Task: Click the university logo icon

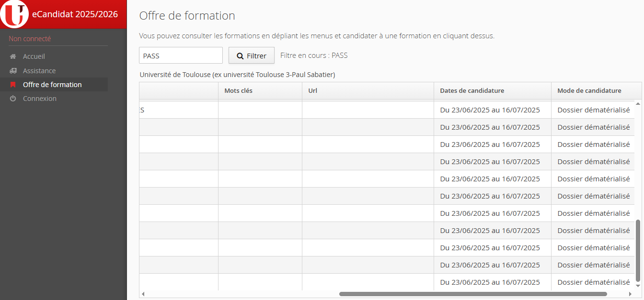Action: click(14, 14)
